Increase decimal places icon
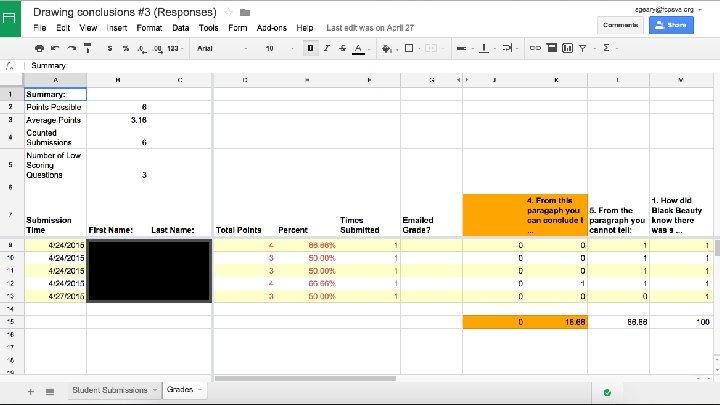 pos(158,49)
